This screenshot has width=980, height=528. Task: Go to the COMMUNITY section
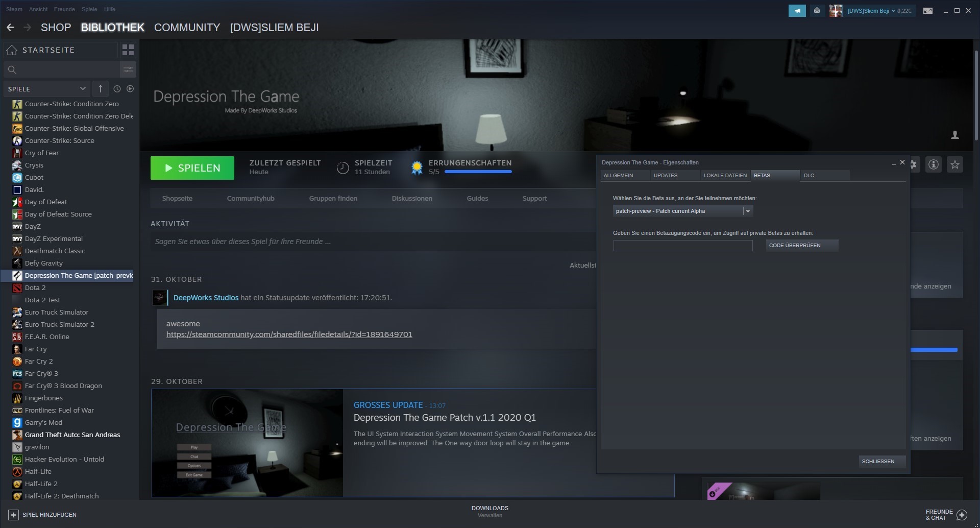coord(187,28)
